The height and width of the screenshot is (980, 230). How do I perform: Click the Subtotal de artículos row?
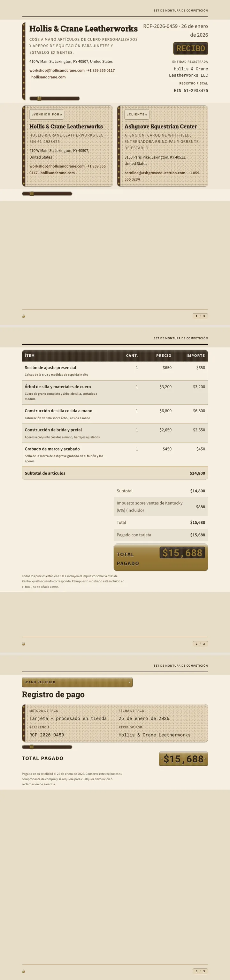coord(115,473)
